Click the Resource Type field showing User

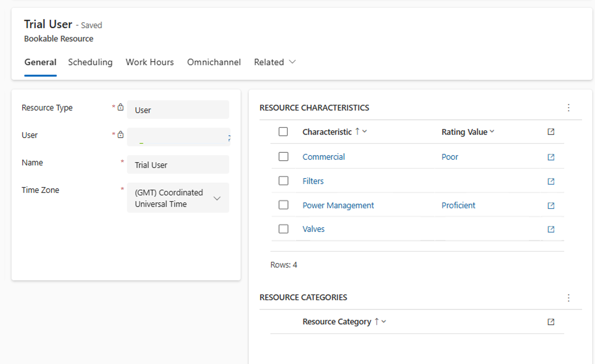click(178, 110)
